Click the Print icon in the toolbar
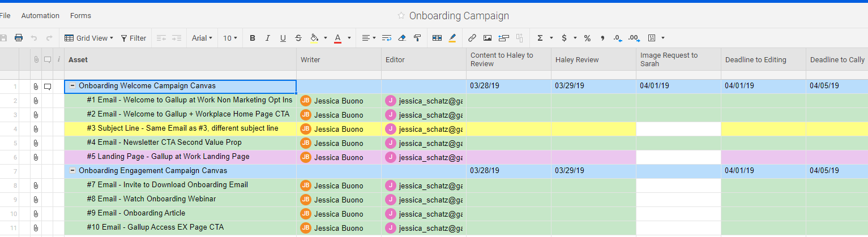This screenshot has width=868, height=237. click(x=19, y=38)
